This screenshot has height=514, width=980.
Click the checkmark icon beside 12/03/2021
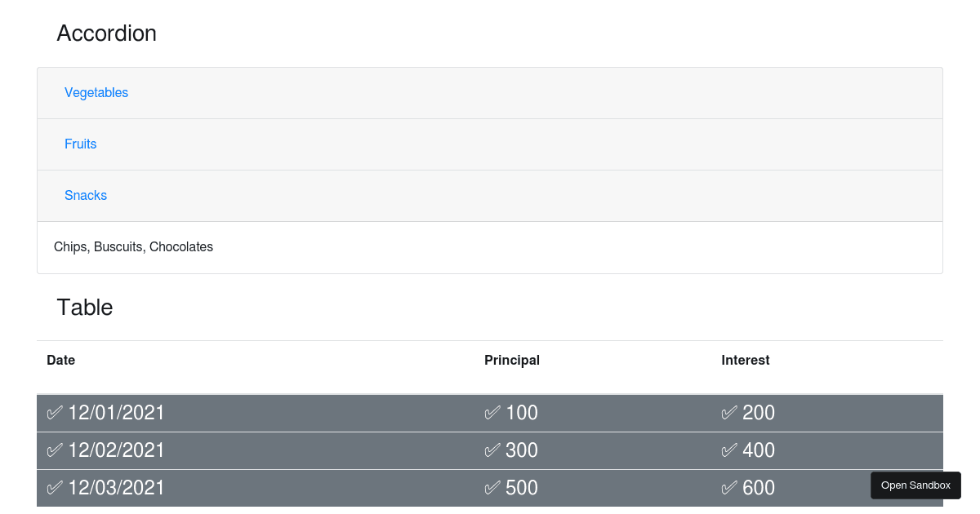55,488
